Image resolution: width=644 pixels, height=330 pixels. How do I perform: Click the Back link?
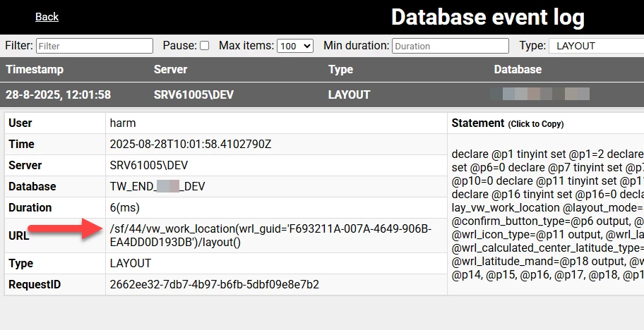[47, 17]
